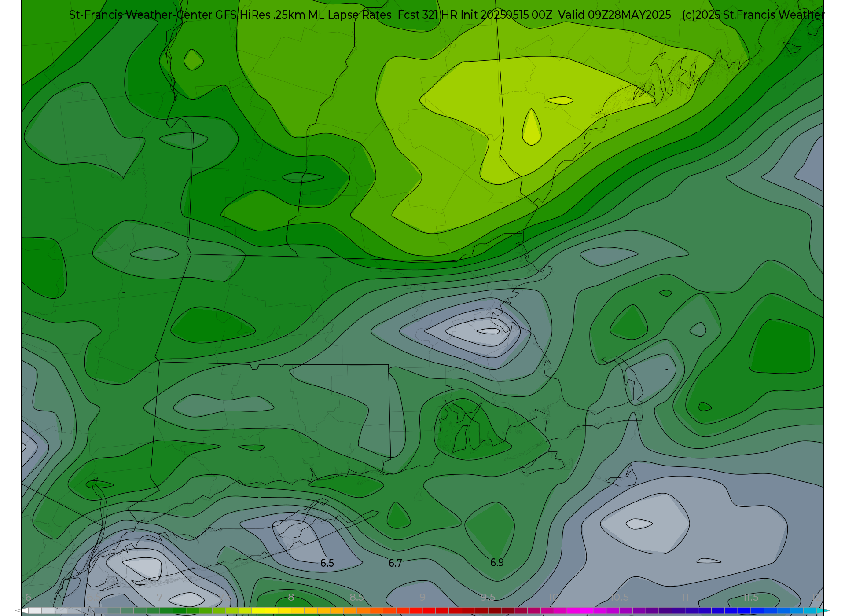Click "St-Francis Weather-Center" in the title
The image size is (845, 616).
click(x=140, y=15)
